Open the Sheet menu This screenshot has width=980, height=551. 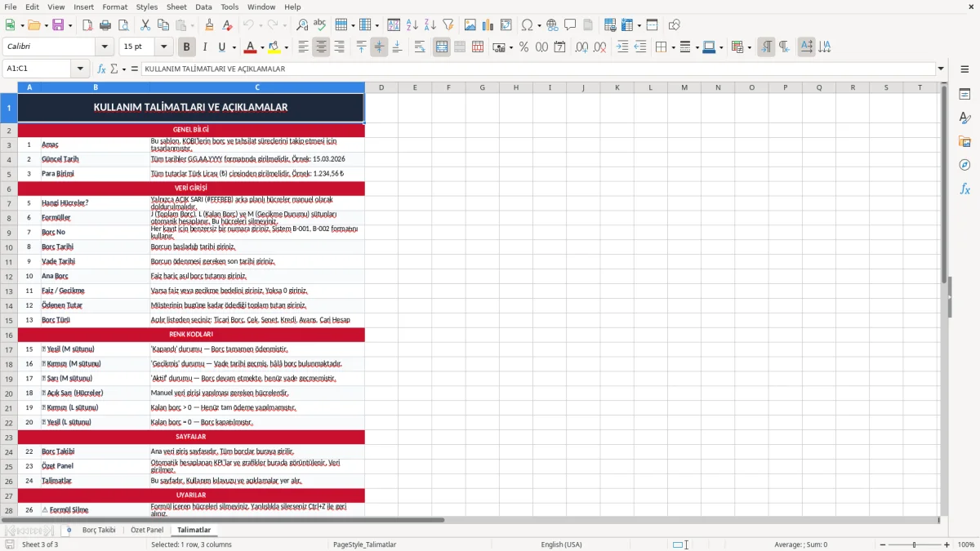[176, 7]
